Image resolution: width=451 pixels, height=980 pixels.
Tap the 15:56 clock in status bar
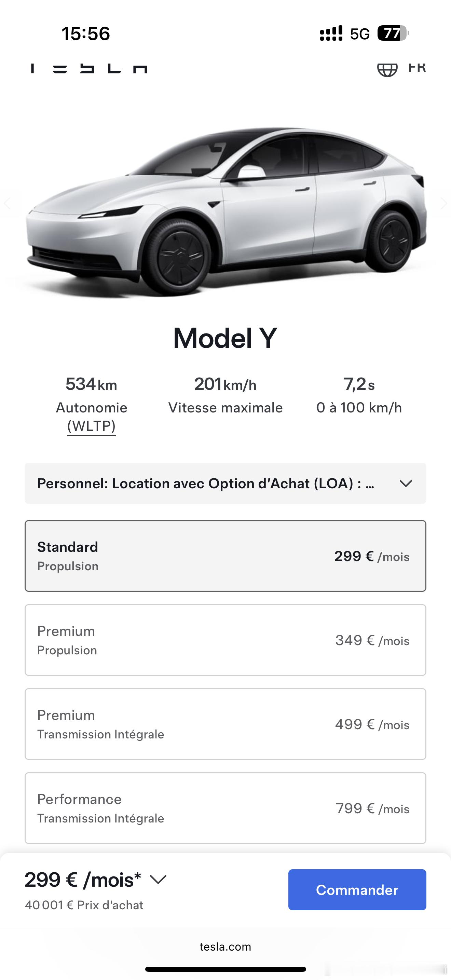pos(86,33)
